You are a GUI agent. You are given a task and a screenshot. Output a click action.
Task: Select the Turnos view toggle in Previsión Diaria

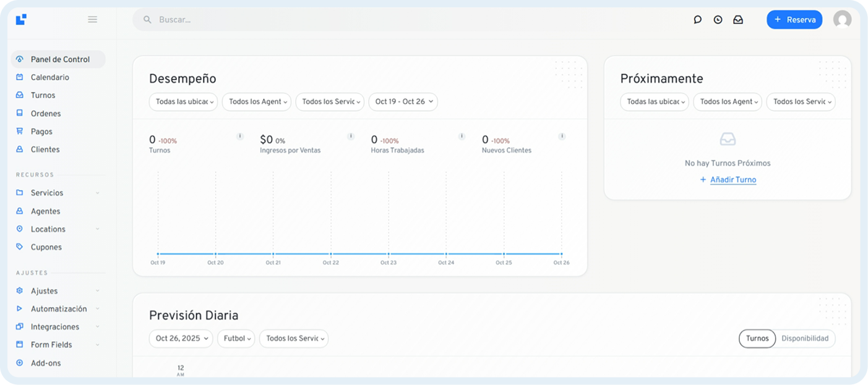757,339
